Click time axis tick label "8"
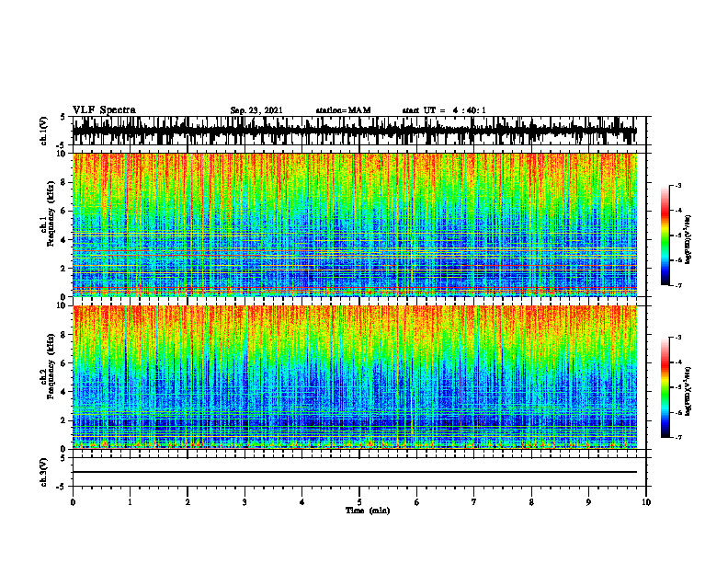Image resolution: width=728 pixels, height=563 pixels. (x=531, y=502)
